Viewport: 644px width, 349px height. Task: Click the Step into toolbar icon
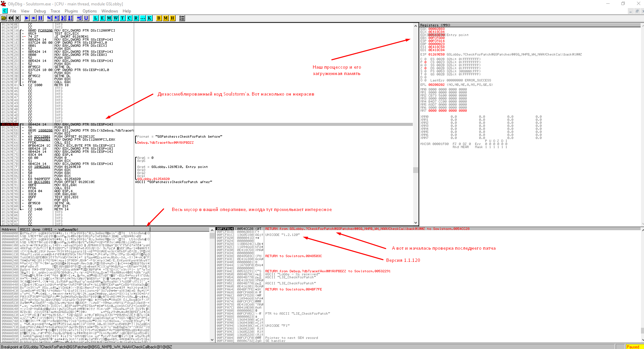(50, 18)
